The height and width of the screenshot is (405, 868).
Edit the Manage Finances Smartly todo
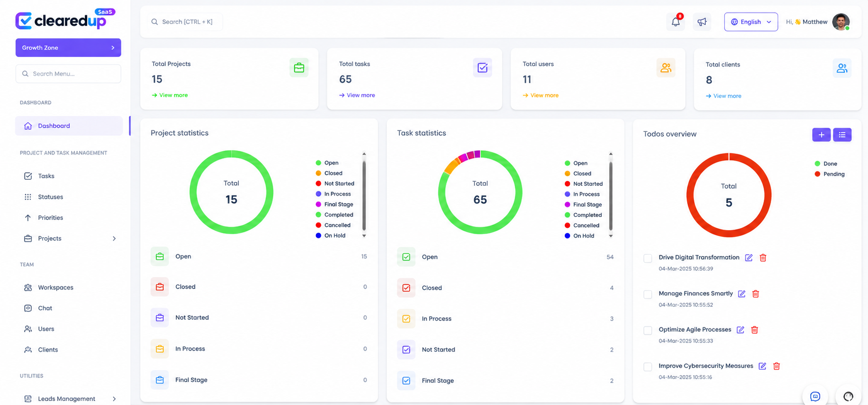(x=742, y=294)
